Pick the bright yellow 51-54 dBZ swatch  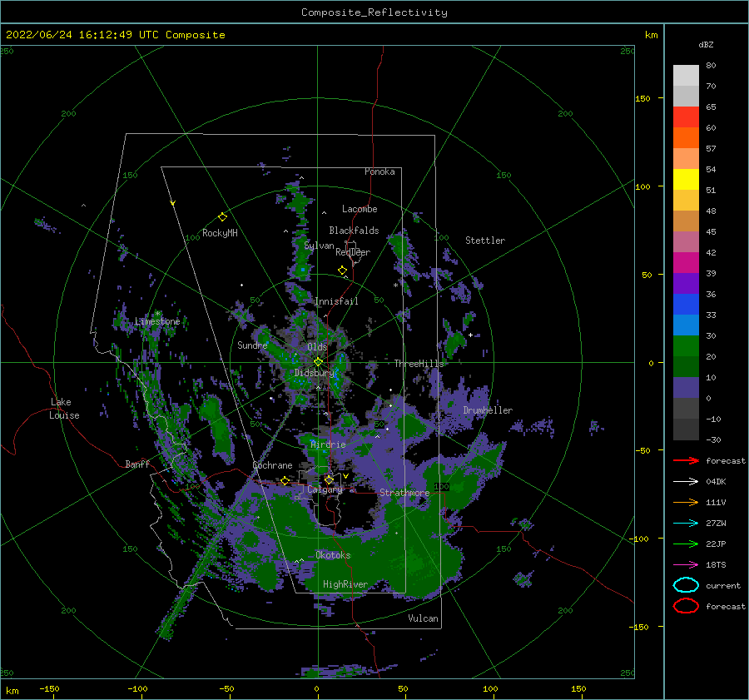point(686,180)
